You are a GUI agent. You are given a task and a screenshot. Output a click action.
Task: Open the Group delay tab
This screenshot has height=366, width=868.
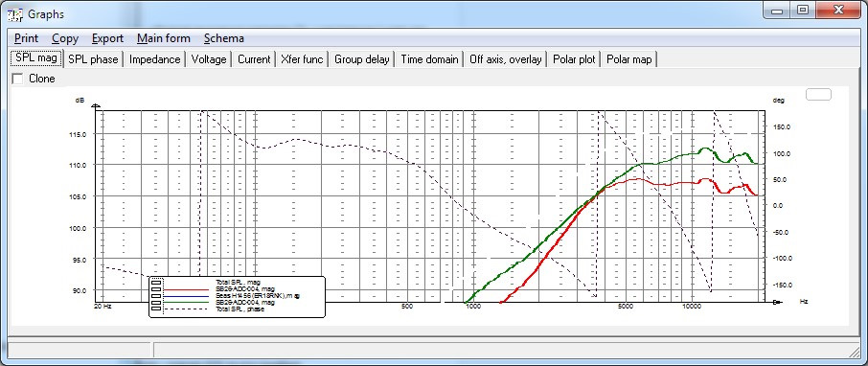361,59
